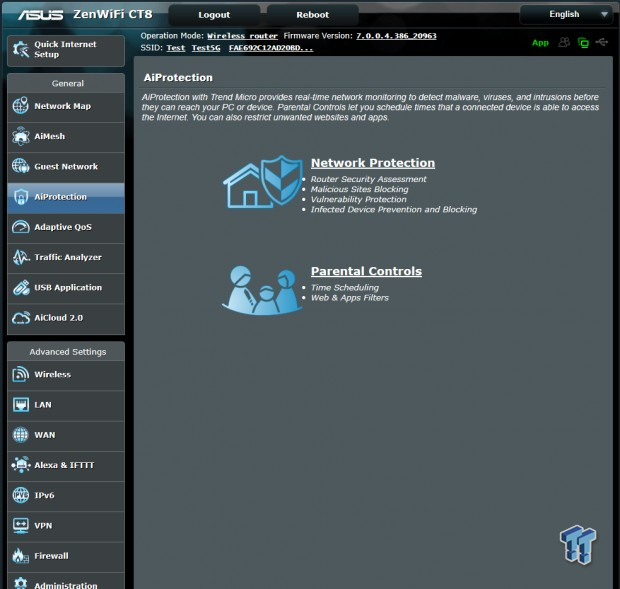
Task: Open AiCloud 2.0 menu item
Action: (x=66, y=318)
